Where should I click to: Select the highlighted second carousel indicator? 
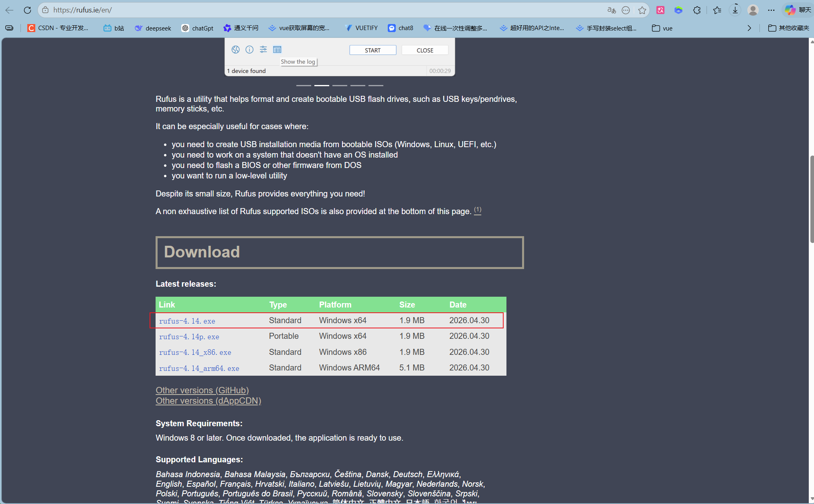(x=322, y=85)
